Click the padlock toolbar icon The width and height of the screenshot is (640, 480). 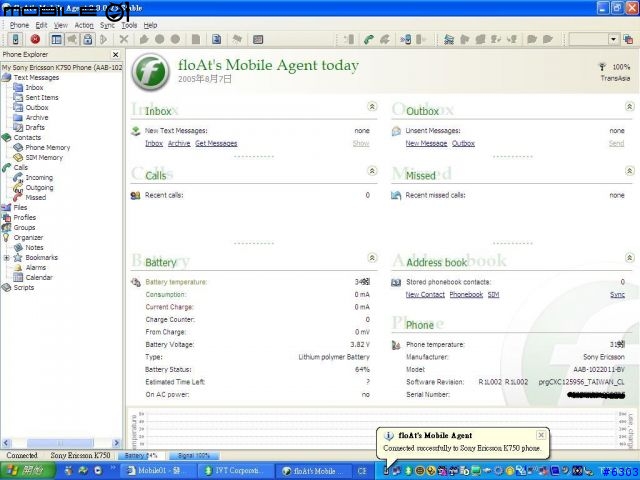coord(87,39)
